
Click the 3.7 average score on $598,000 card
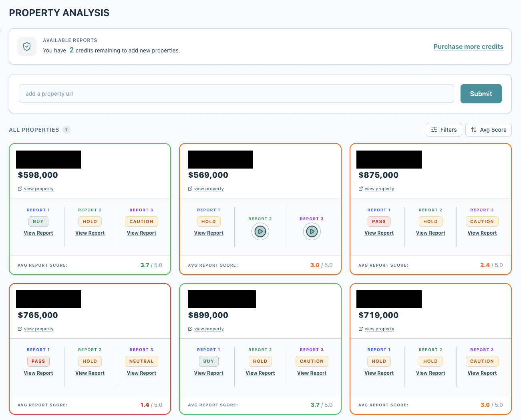(x=145, y=265)
